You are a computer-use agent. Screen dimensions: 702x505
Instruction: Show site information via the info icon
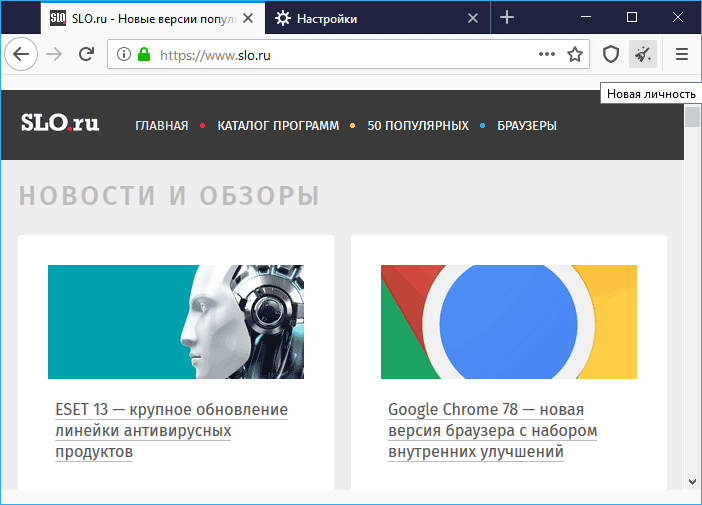124,54
